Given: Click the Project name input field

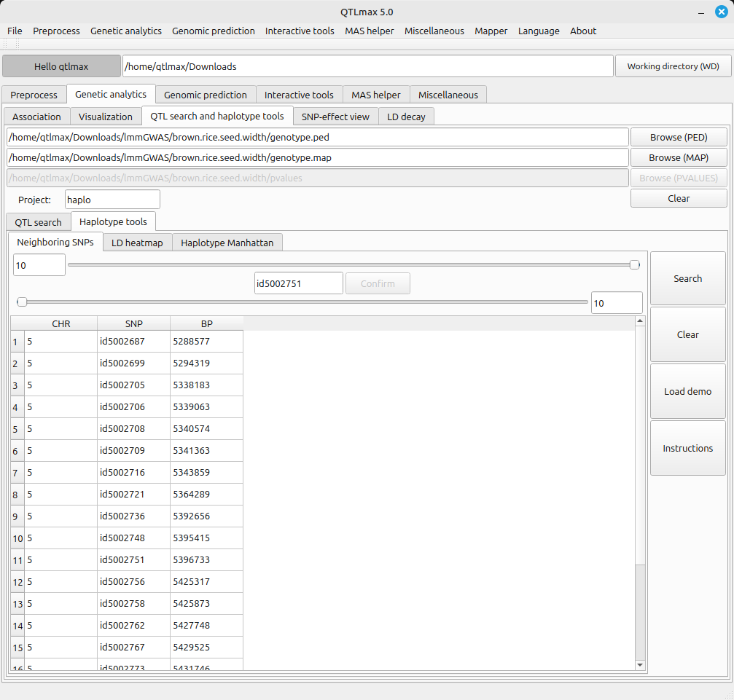Looking at the screenshot, I should (112, 200).
